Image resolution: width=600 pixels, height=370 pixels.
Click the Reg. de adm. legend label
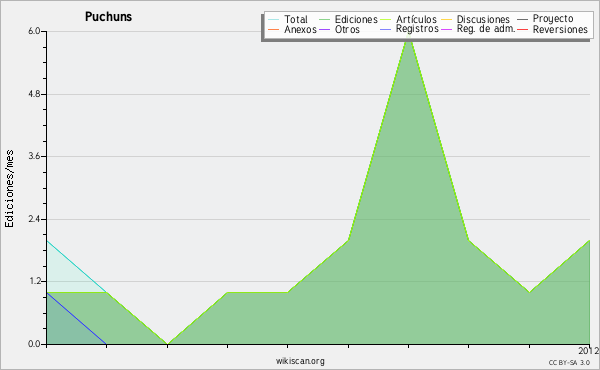486,29
